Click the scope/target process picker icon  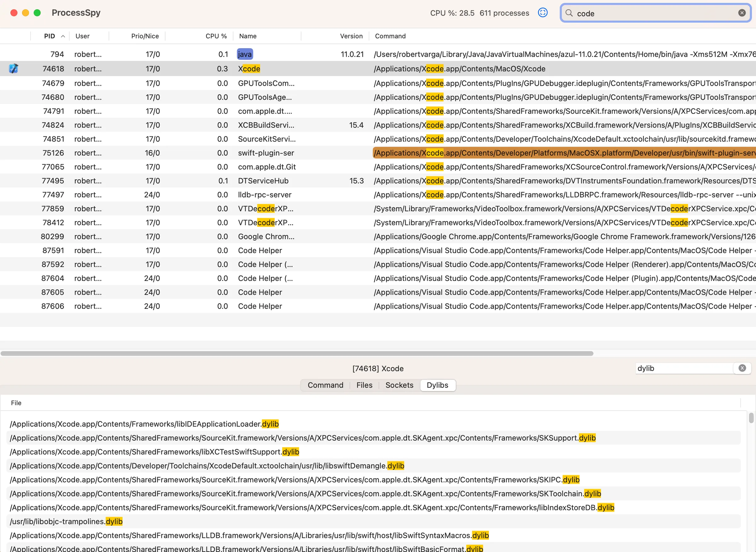tap(543, 13)
